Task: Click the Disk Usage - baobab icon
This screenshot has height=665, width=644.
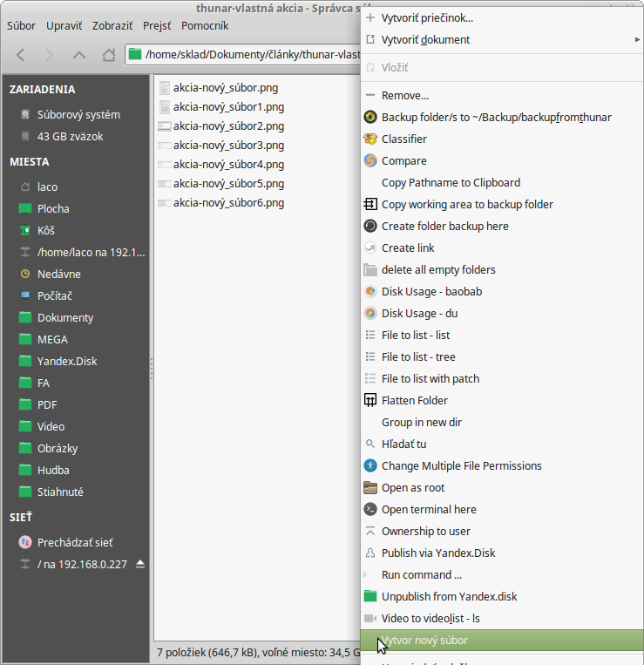Action: tap(370, 292)
